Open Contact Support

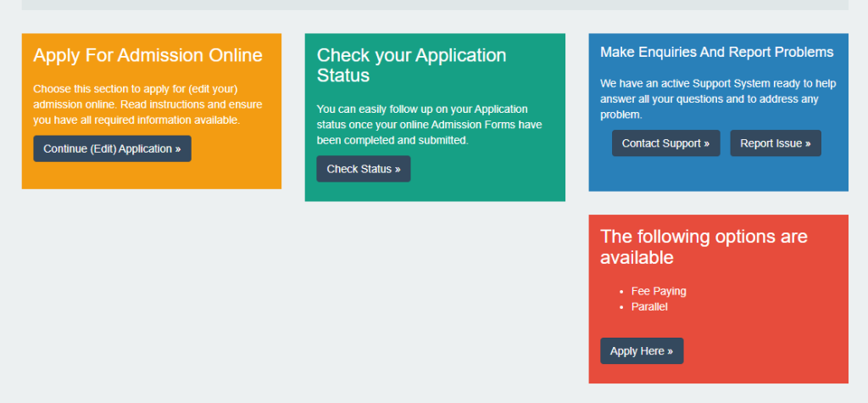[x=665, y=143]
